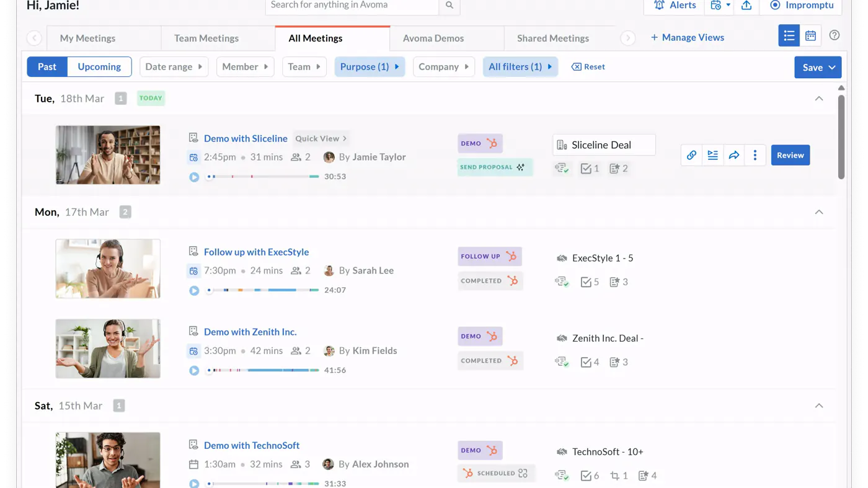Click the Search for anything in Avoma field
This screenshot has width=868, height=488.
(352, 6)
